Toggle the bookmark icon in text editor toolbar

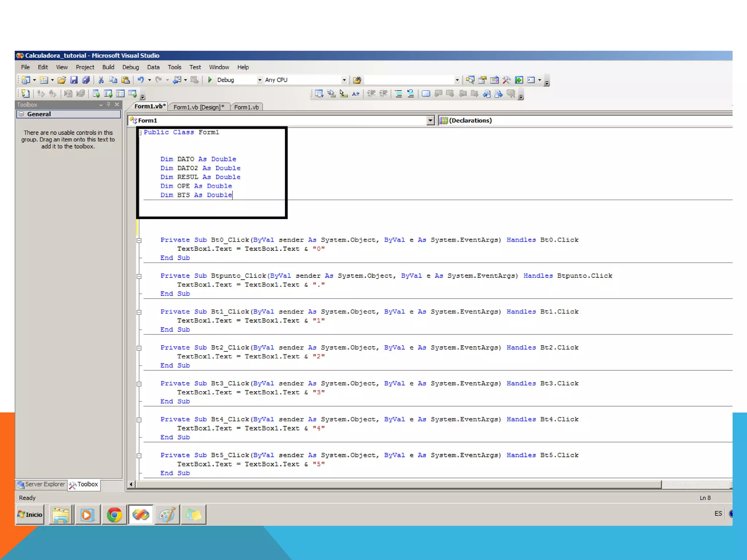(x=426, y=94)
